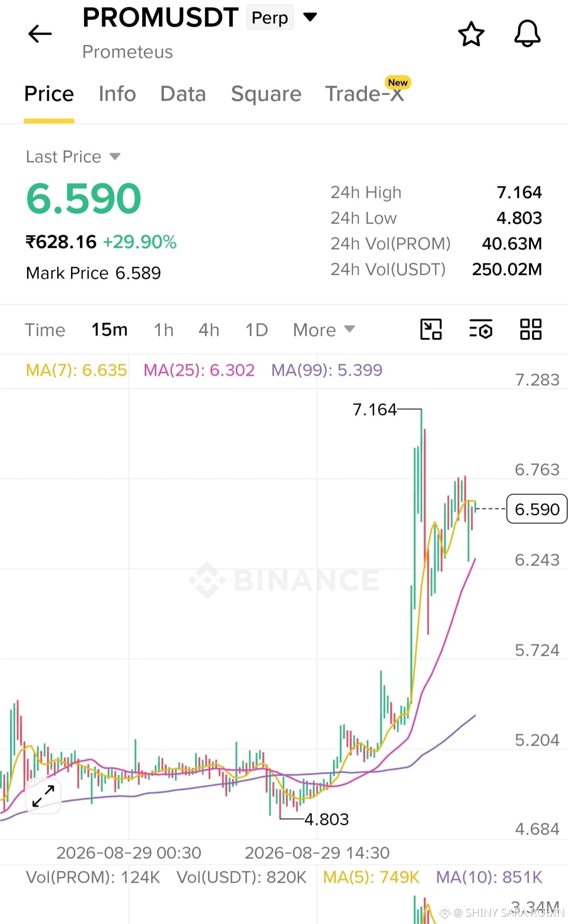Expand the Last Price dropdown
Screen dimensions: 568x924
[x=115, y=157]
